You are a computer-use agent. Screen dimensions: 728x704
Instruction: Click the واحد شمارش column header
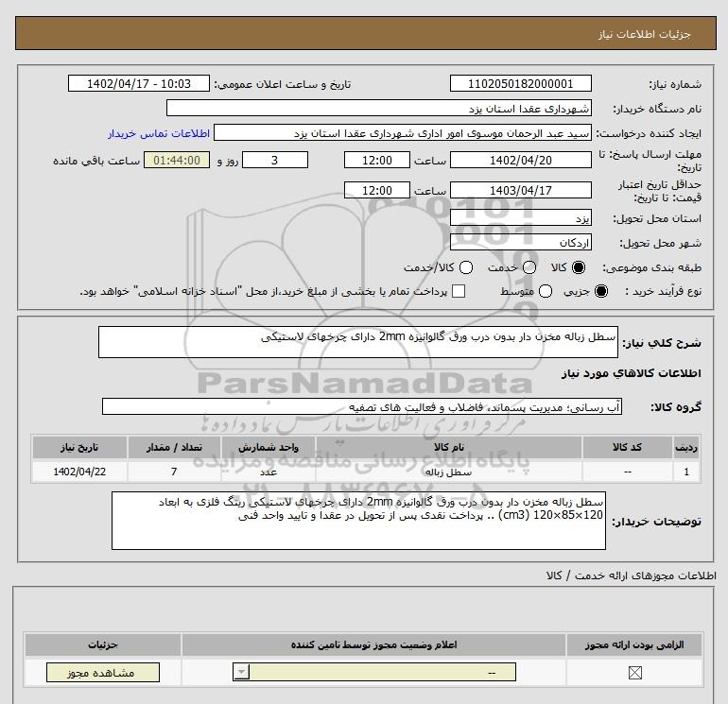coord(269,447)
